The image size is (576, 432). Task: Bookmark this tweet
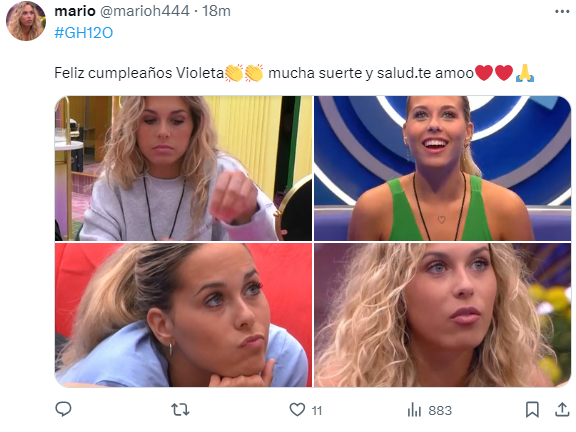coord(532,409)
